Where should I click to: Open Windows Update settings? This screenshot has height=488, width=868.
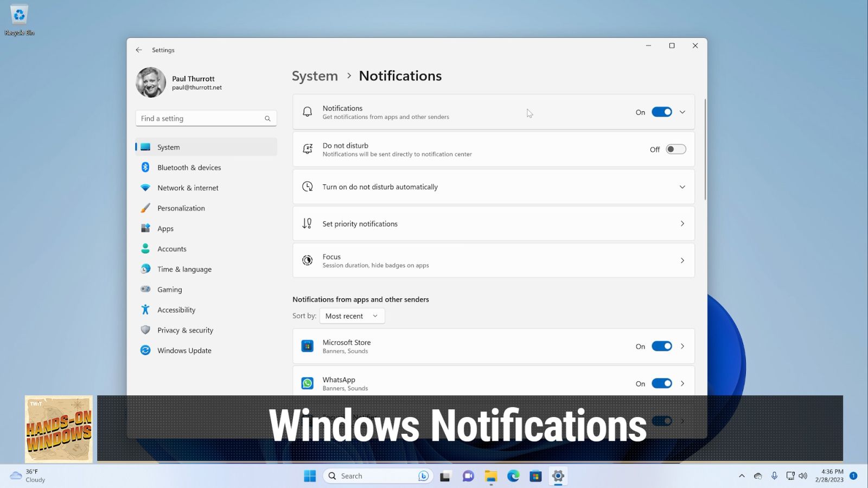click(x=184, y=350)
